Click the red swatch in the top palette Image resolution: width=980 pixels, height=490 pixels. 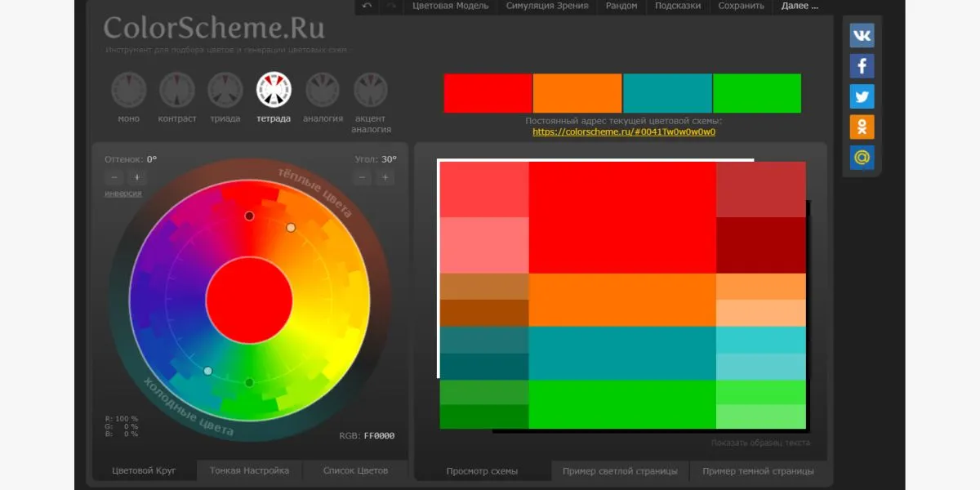point(488,93)
